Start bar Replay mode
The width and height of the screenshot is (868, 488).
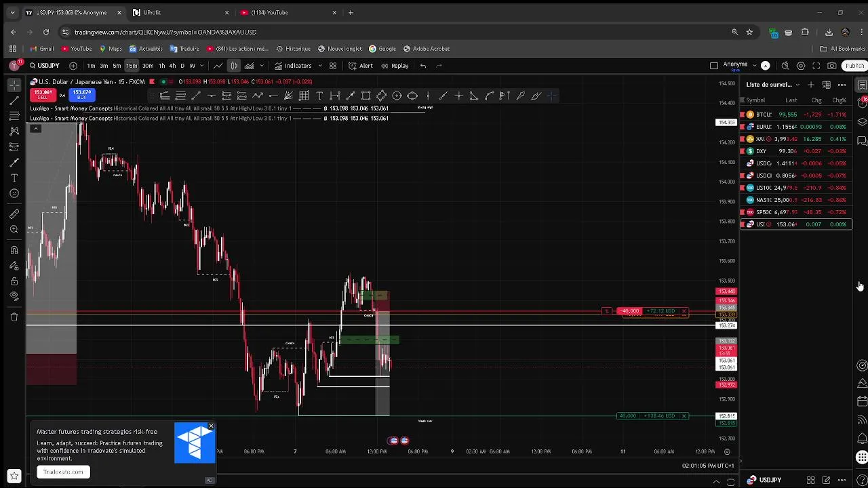coord(395,66)
